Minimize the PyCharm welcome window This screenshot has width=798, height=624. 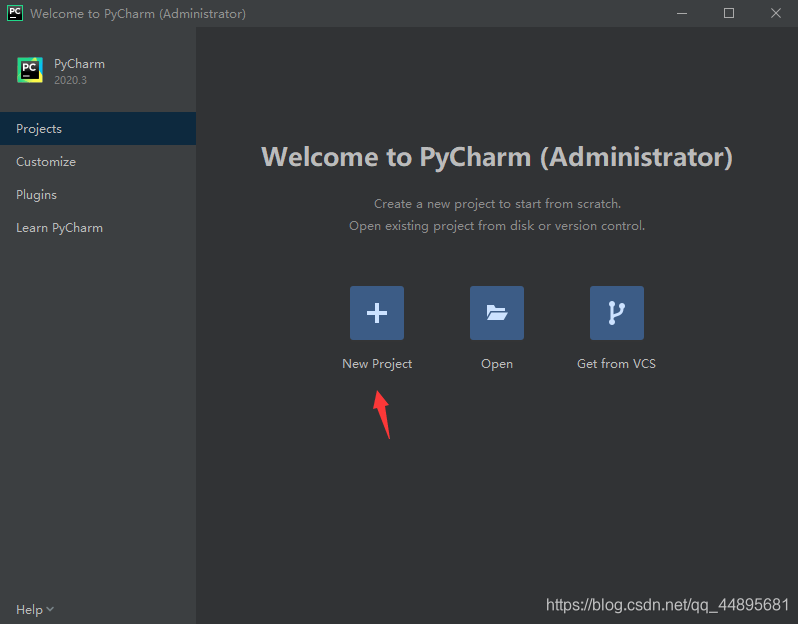click(682, 13)
